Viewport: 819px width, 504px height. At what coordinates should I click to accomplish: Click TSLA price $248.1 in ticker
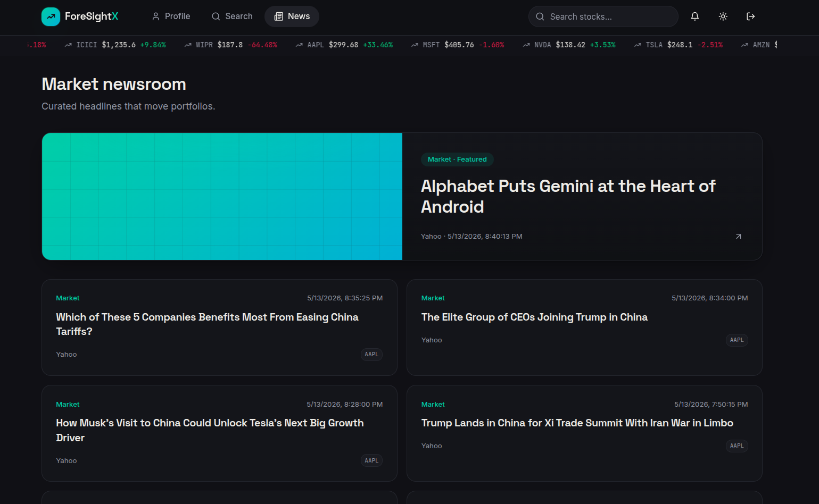680,45
